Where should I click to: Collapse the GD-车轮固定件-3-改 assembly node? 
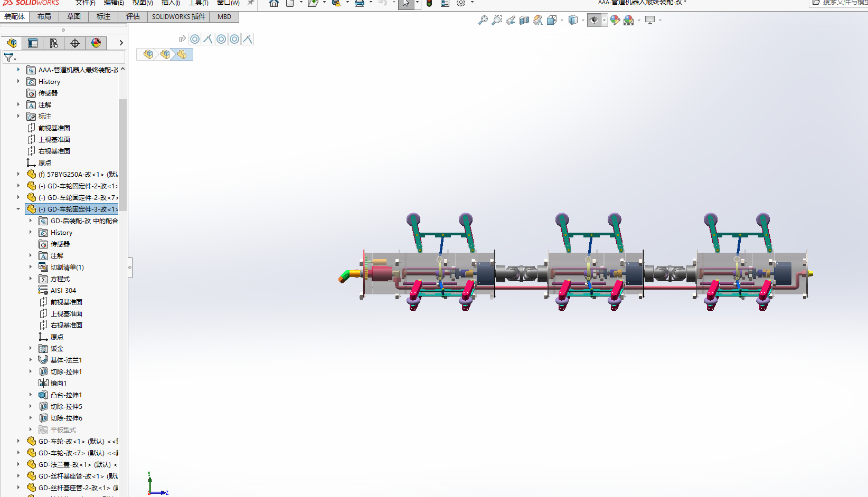coord(18,209)
